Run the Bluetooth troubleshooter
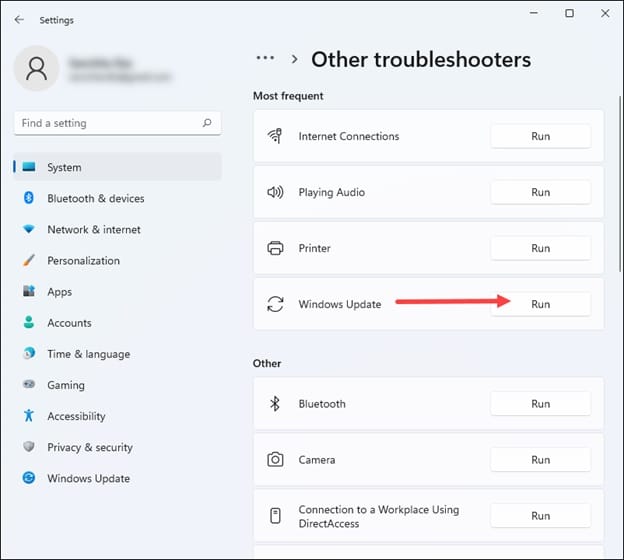This screenshot has width=624, height=560. point(540,404)
